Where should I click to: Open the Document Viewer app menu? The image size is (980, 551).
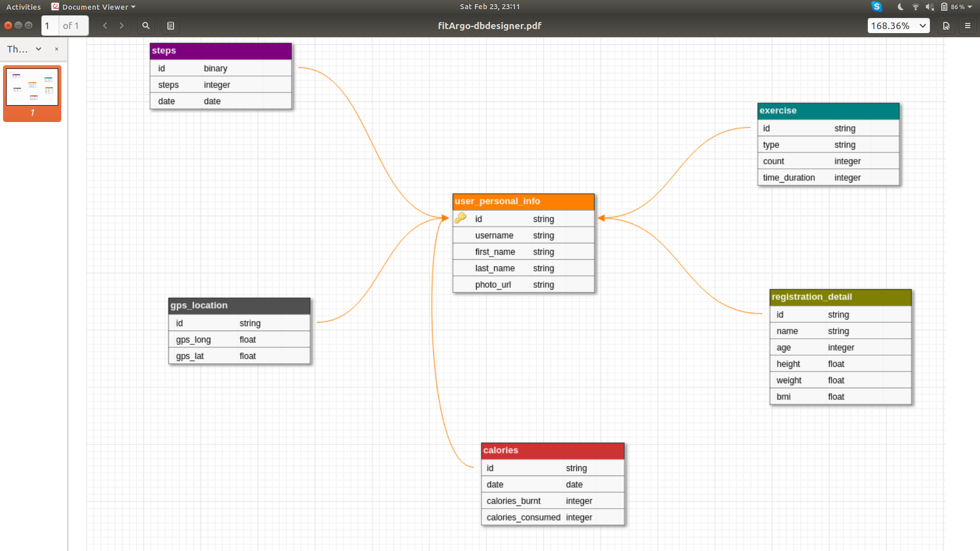pyautogui.click(x=94, y=7)
